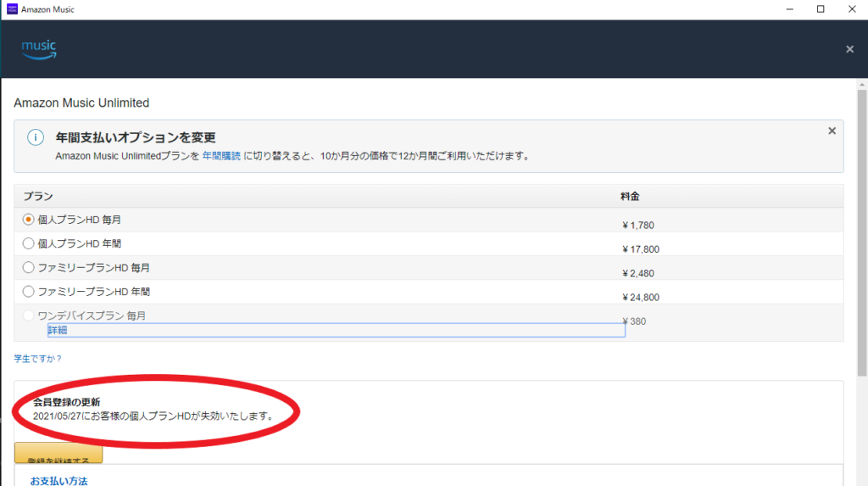Click the yellow continue membership button
The image size is (868, 486).
tap(58, 453)
